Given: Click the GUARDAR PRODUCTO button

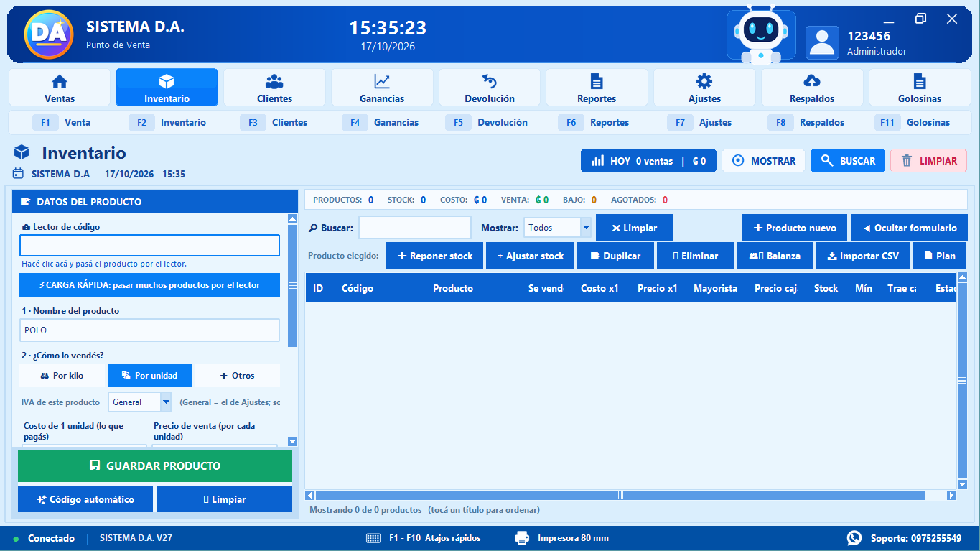Looking at the screenshot, I should coord(155,466).
